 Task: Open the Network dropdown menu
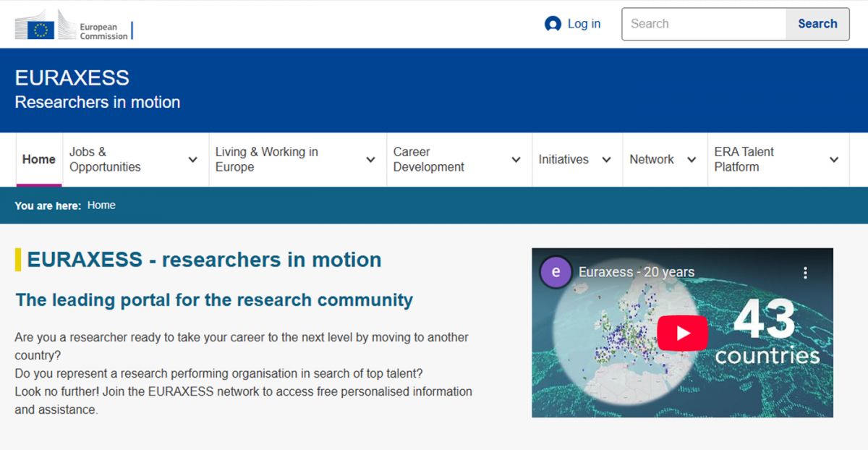click(693, 159)
